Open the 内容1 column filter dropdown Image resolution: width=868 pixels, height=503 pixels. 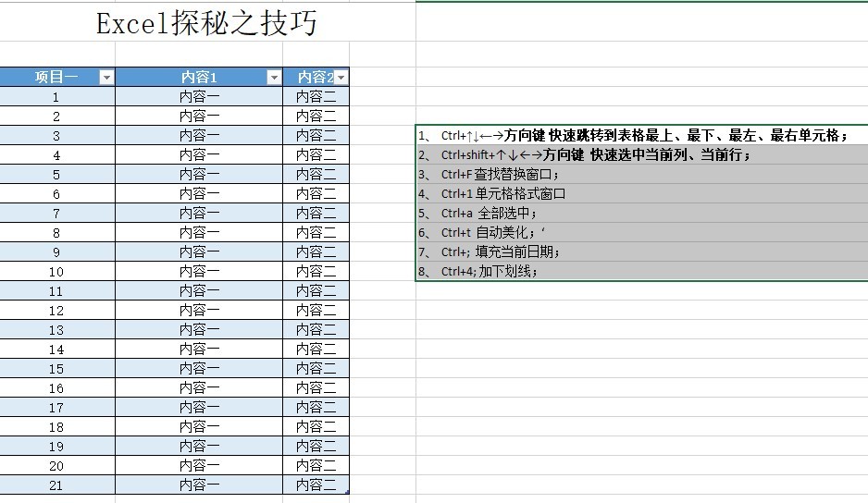pyautogui.click(x=274, y=78)
